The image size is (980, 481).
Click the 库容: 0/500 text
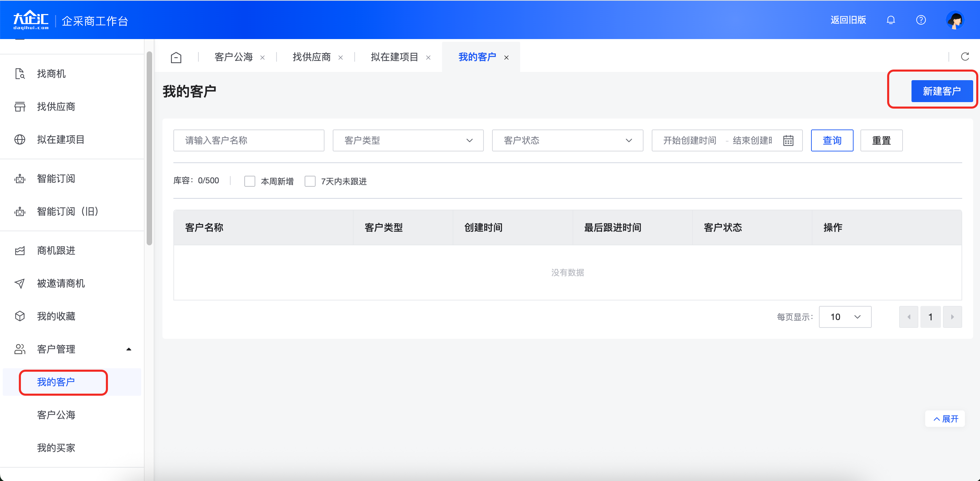tap(196, 181)
